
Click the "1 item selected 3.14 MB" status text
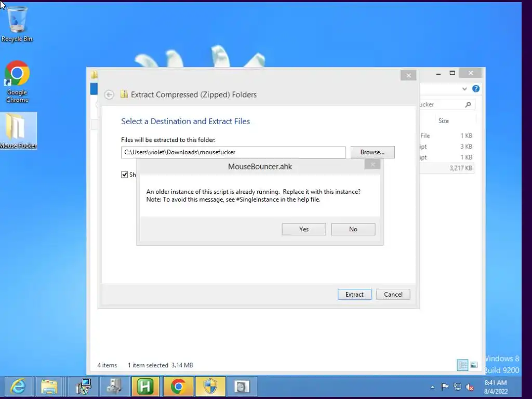pos(160,365)
